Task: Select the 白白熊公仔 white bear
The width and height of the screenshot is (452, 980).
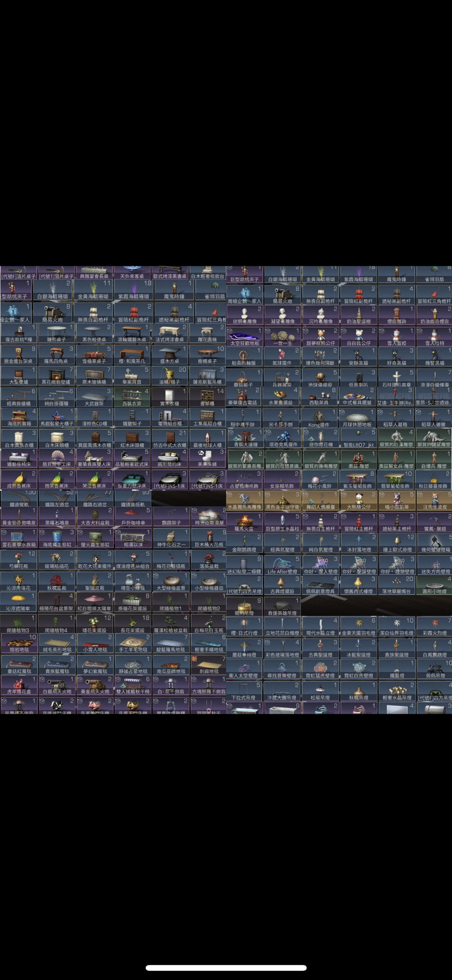Action: click(x=358, y=338)
